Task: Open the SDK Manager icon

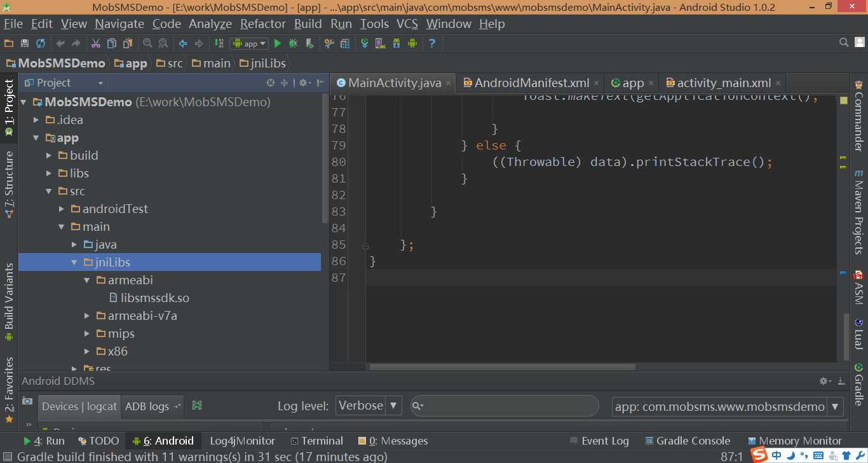Action: pyautogui.click(x=397, y=43)
